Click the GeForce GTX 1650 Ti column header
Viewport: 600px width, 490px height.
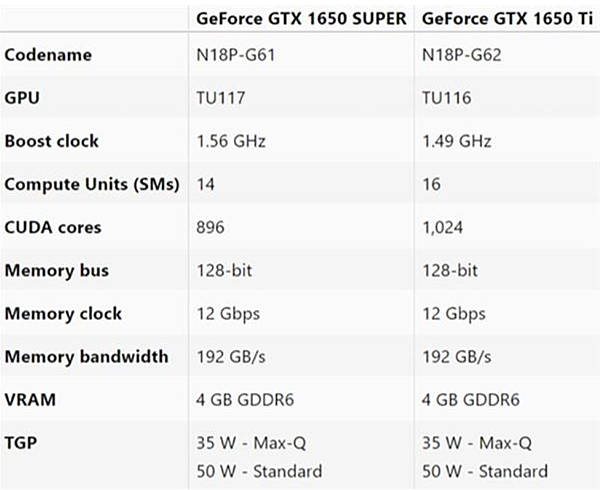click(x=507, y=18)
